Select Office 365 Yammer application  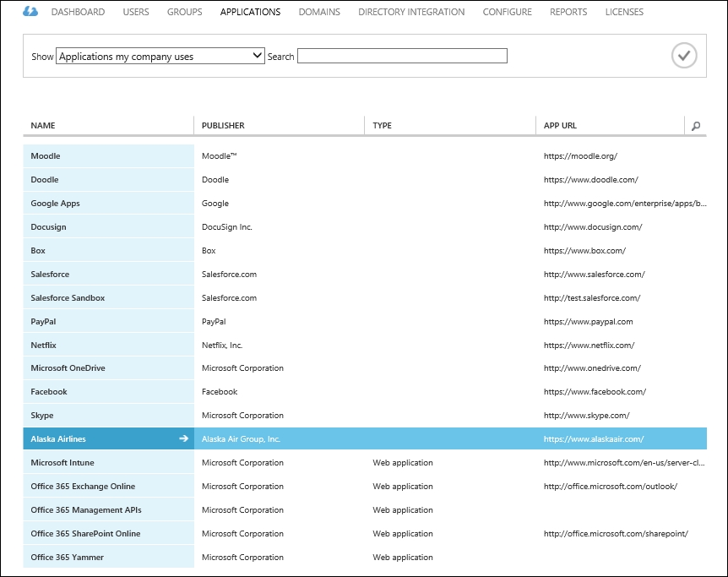68,557
